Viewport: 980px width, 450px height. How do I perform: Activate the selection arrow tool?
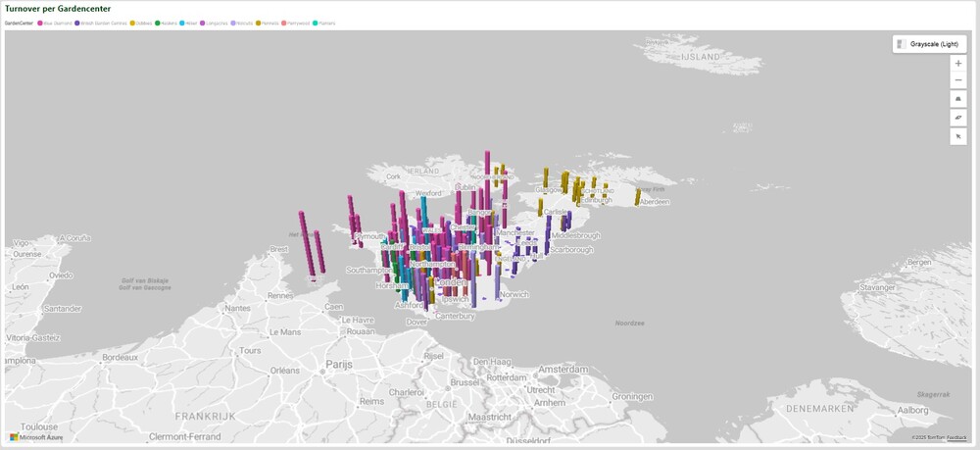point(958,136)
